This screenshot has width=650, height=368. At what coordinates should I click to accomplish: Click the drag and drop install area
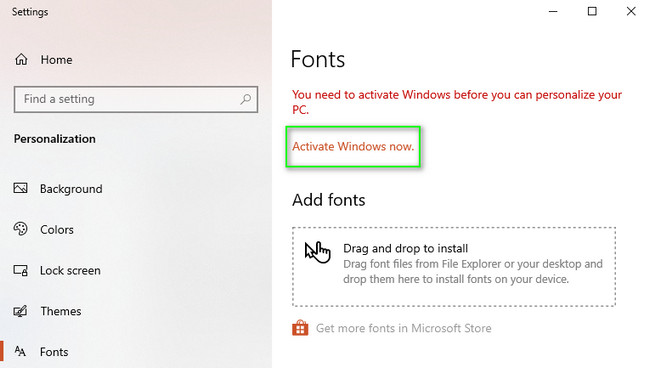coord(454,267)
